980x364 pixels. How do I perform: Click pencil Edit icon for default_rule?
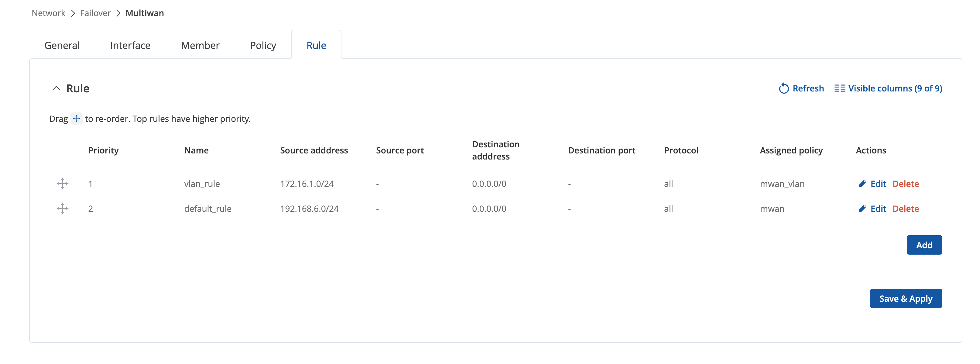[862, 208]
